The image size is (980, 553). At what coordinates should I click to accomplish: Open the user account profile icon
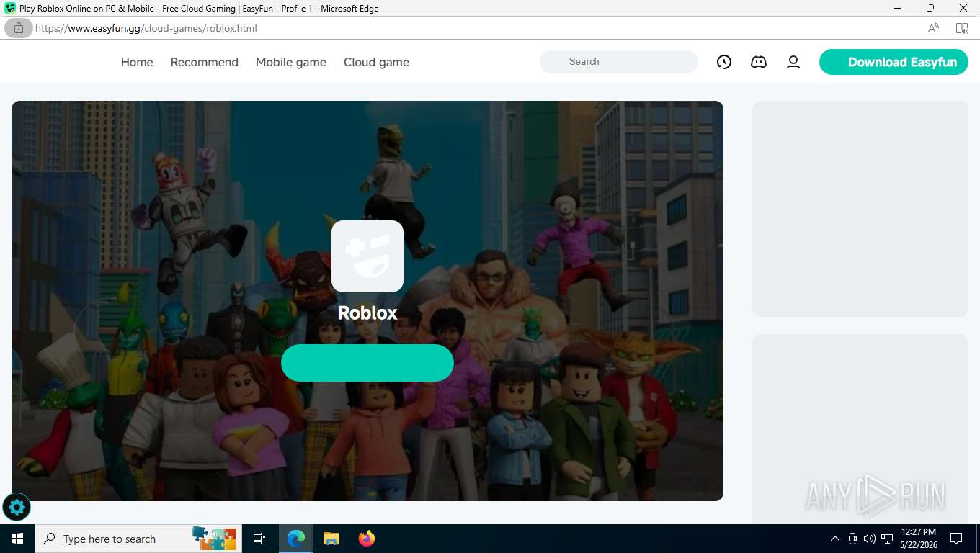point(793,62)
